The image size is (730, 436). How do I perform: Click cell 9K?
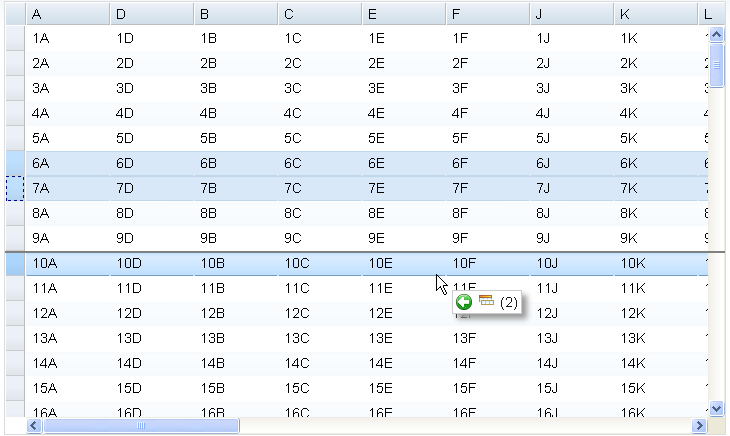(x=656, y=239)
